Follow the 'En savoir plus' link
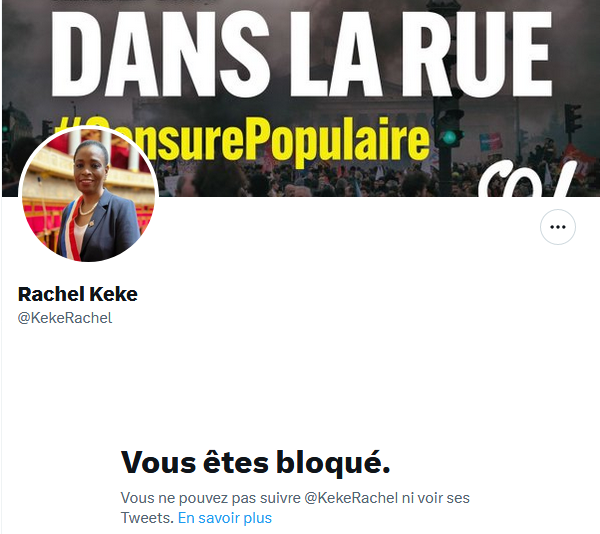 pos(225,518)
